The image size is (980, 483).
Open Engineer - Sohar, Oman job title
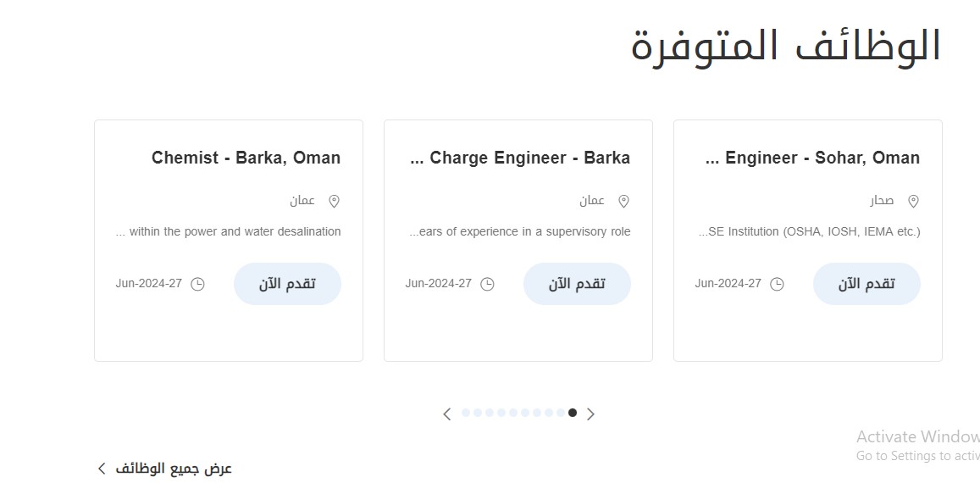(812, 158)
